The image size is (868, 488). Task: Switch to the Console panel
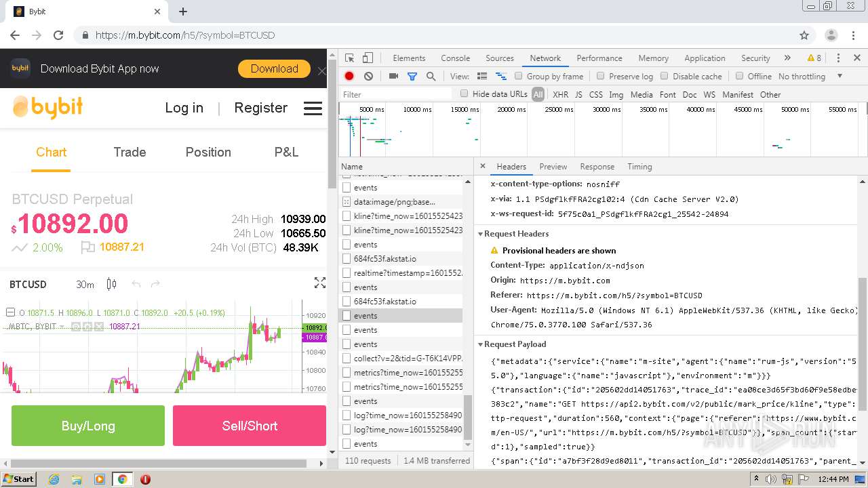(x=456, y=58)
